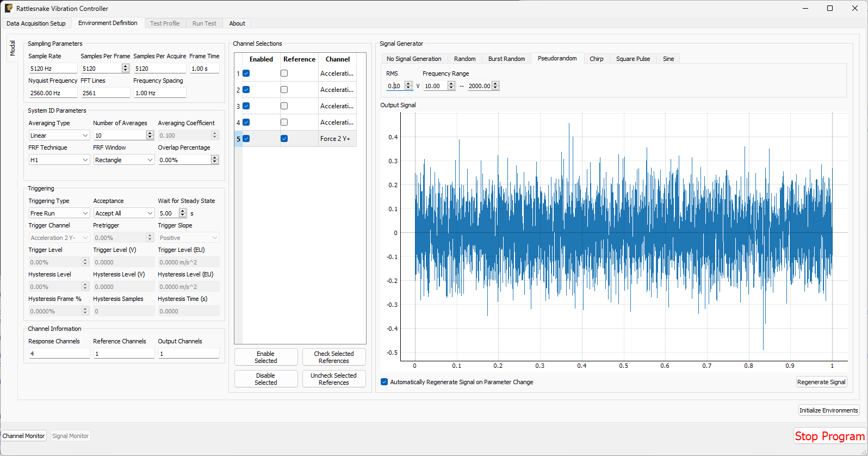The width and height of the screenshot is (868, 456).
Task: Toggle Enabled checkbox for Force 2 Y+ row
Action: pyautogui.click(x=246, y=139)
